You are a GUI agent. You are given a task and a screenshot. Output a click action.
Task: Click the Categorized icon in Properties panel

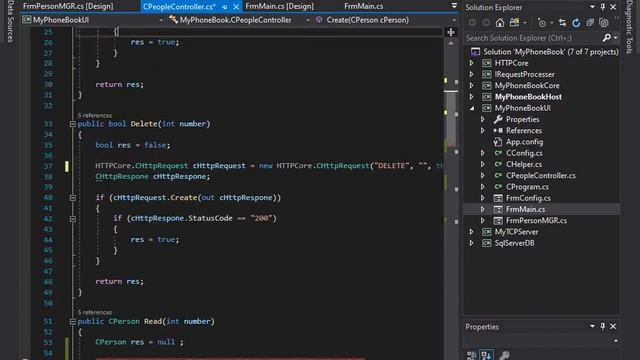pos(471,355)
